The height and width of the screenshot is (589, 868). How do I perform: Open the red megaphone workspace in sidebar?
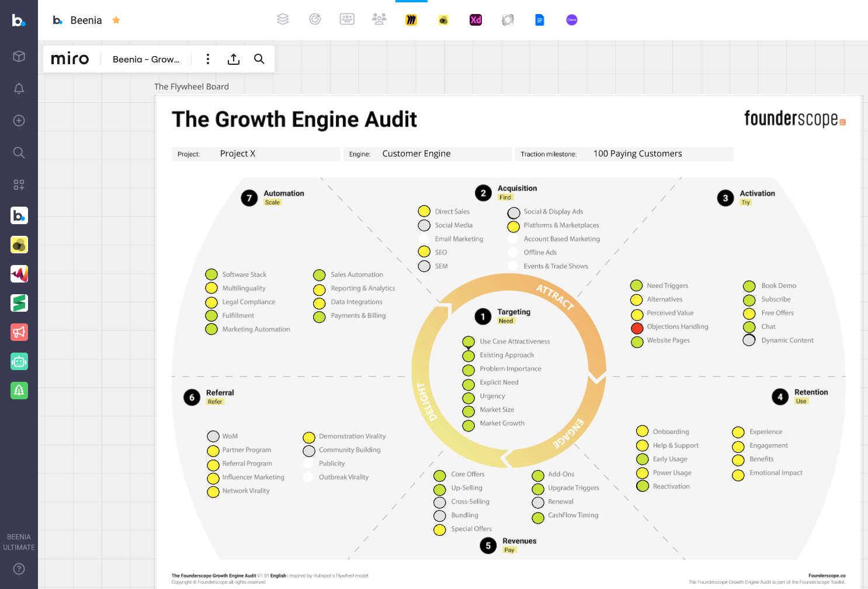coord(19,332)
